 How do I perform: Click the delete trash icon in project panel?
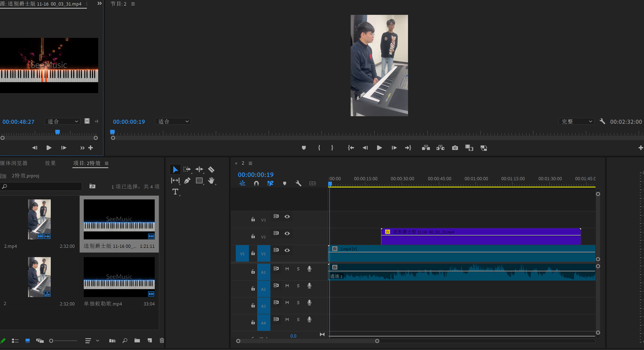point(162,341)
